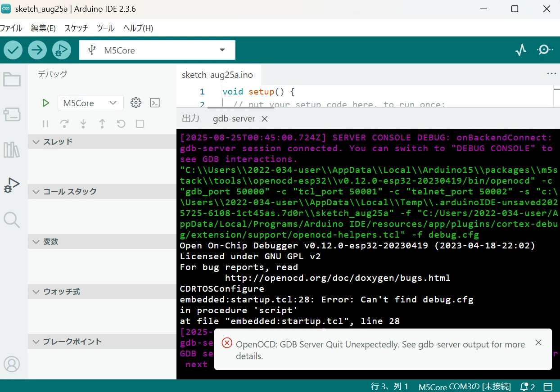Screen dimensions: 560x392
Task: Click the OpenOCD error notification message
Action: click(380, 350)
